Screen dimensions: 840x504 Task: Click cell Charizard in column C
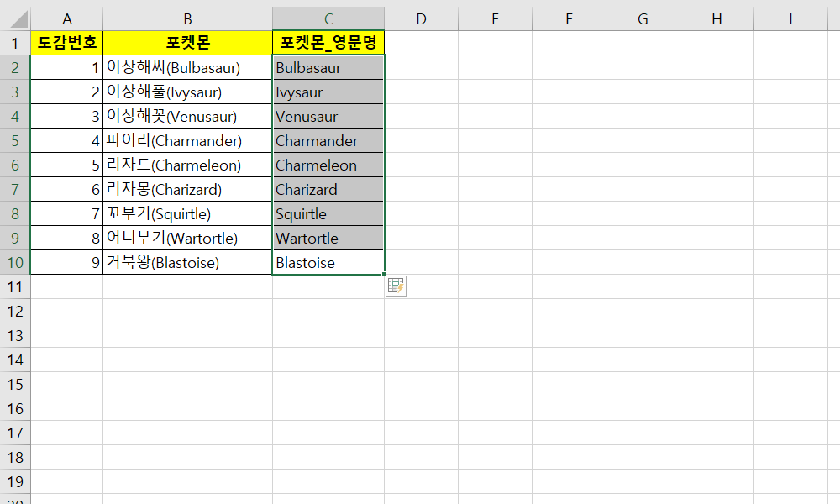pyautogui.click(x=328, y=190)
